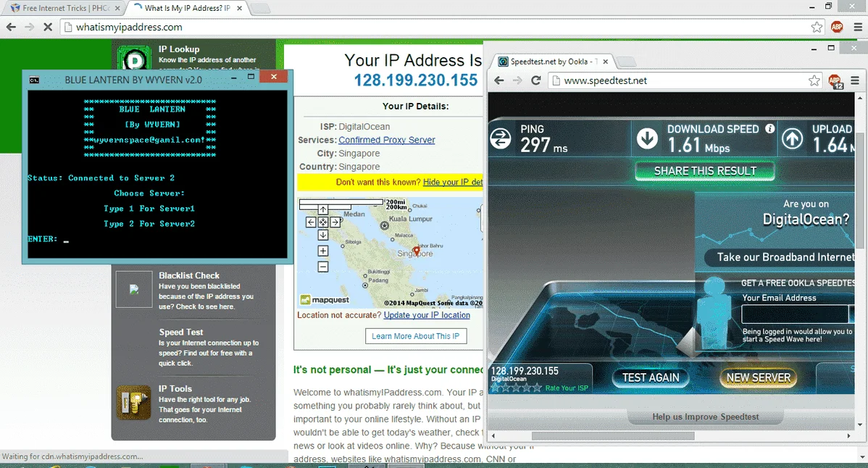Open the IP Tools icon in the sidebar
This screenshot has width=868, height=468.
coord(133,402)
